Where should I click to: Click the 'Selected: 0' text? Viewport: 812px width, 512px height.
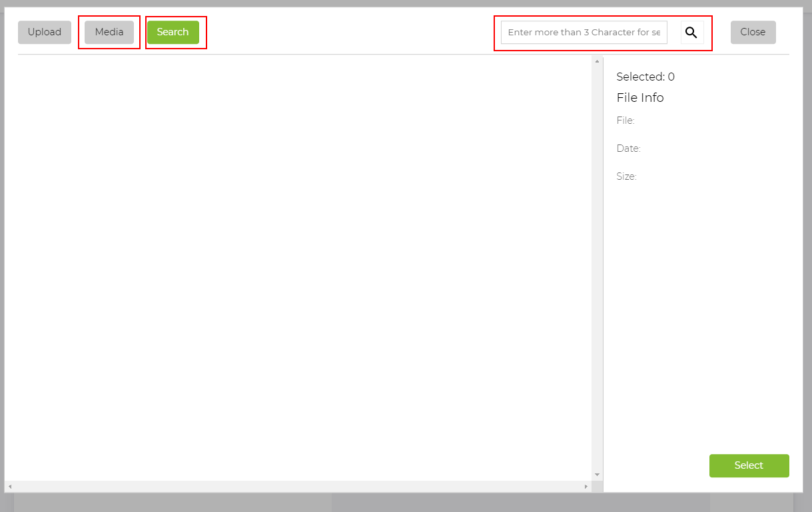[x=645, y=77]
